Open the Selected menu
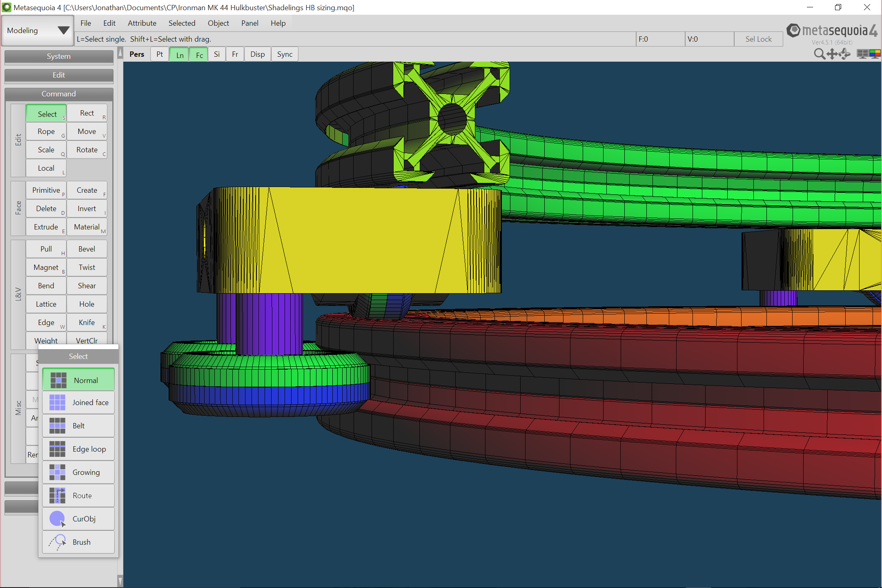The width and height of the screenshot is (882, 588). pos(182,23)
